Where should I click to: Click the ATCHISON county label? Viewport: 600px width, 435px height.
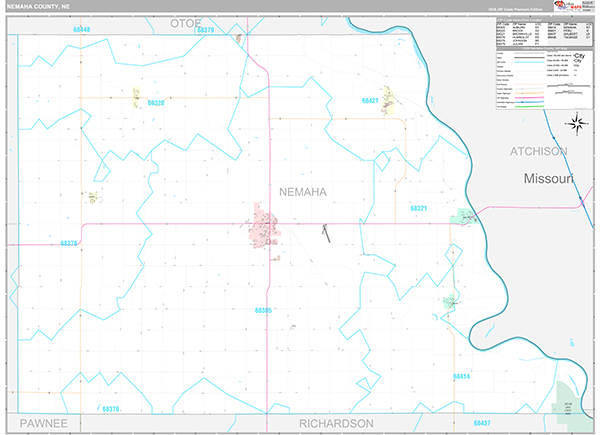point(538,151)
